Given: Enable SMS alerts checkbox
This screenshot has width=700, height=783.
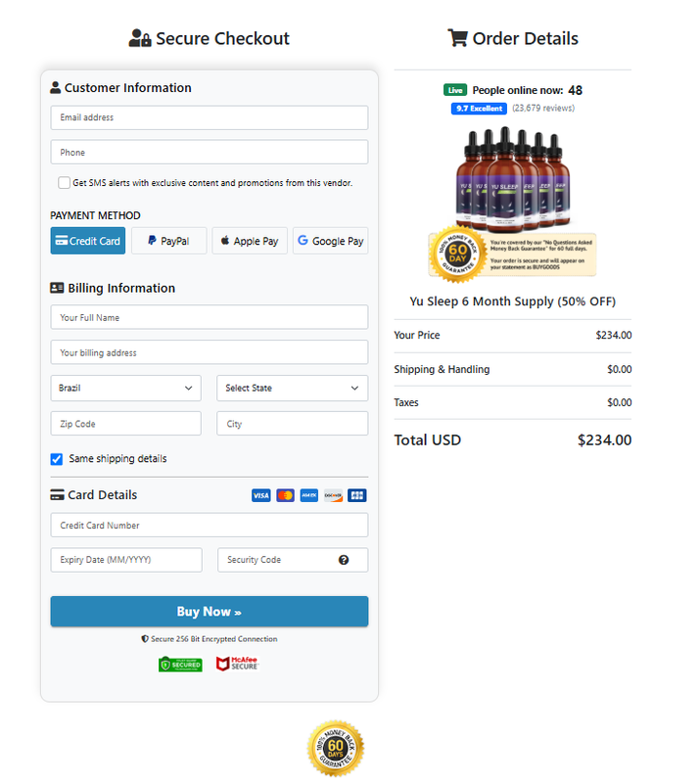Looking at the screenshot, I should coord(64,183).
